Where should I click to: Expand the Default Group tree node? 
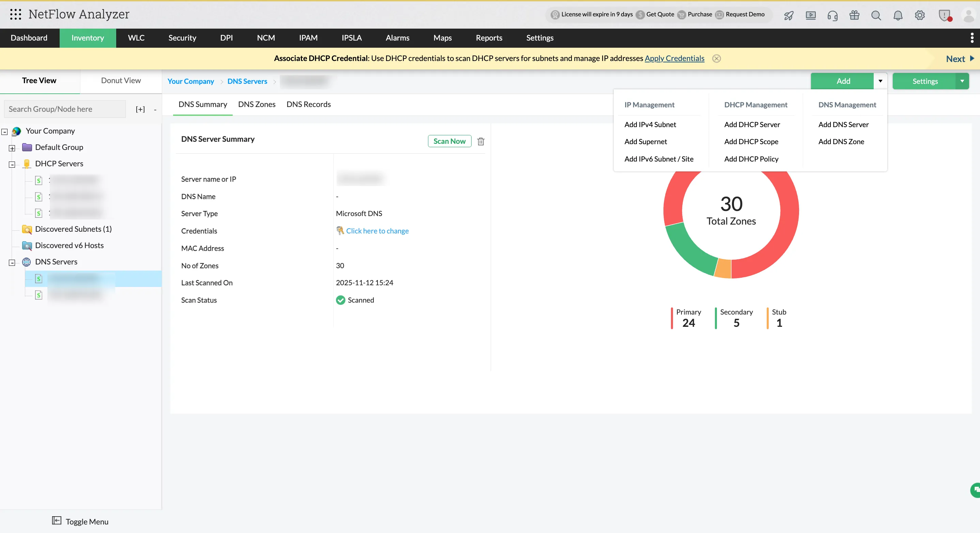pyautogui.click(x=12, y=148)
